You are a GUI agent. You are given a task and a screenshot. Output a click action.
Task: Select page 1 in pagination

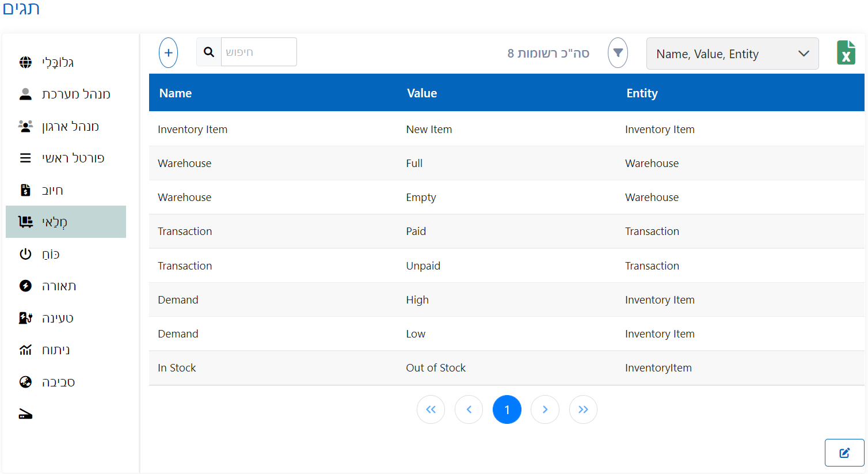tap(507, 409)
